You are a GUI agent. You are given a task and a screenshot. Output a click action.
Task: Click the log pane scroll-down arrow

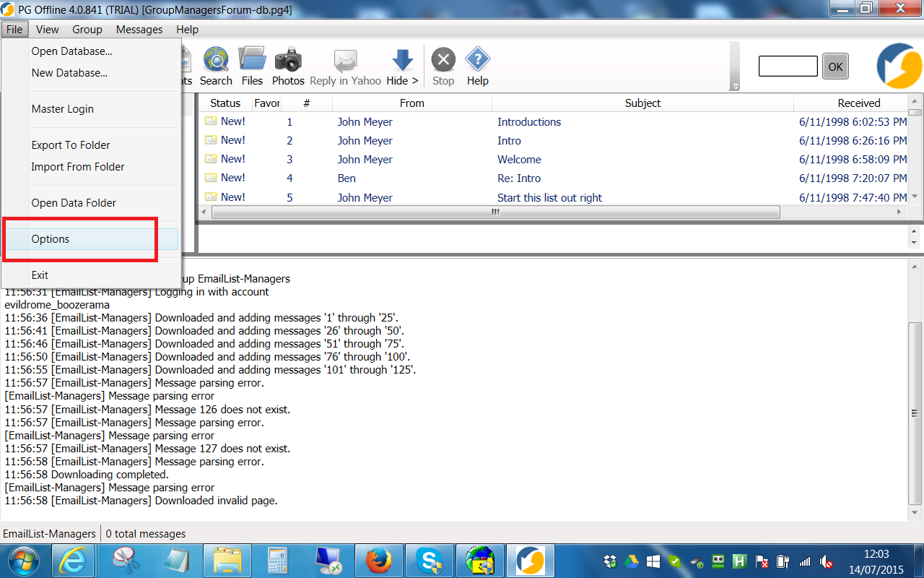coord(915,513)
